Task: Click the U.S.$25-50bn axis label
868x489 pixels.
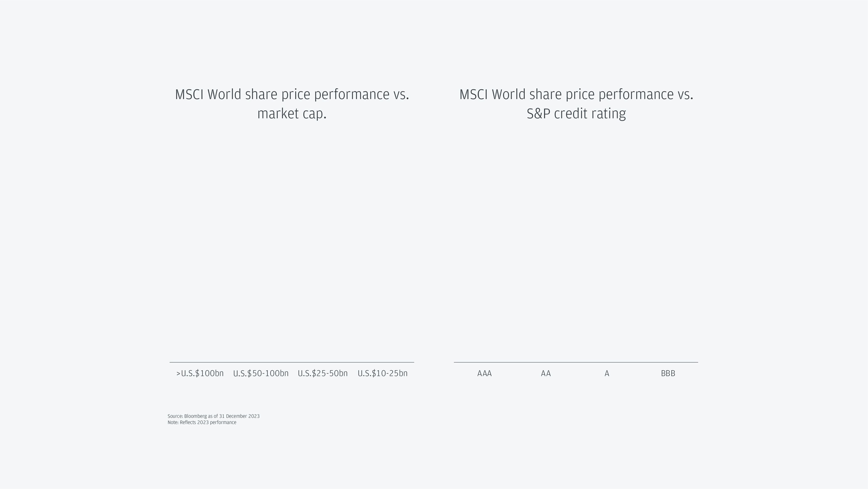Action: [323, 373]
